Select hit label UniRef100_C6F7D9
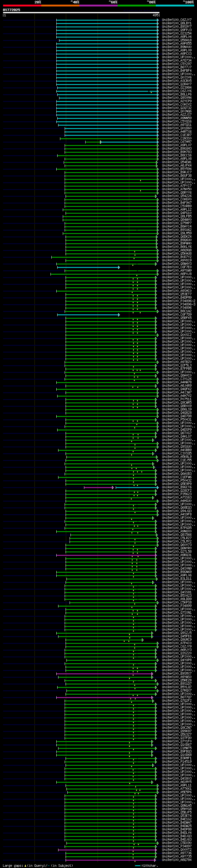The image size is (197, 868). click(177, 315)
